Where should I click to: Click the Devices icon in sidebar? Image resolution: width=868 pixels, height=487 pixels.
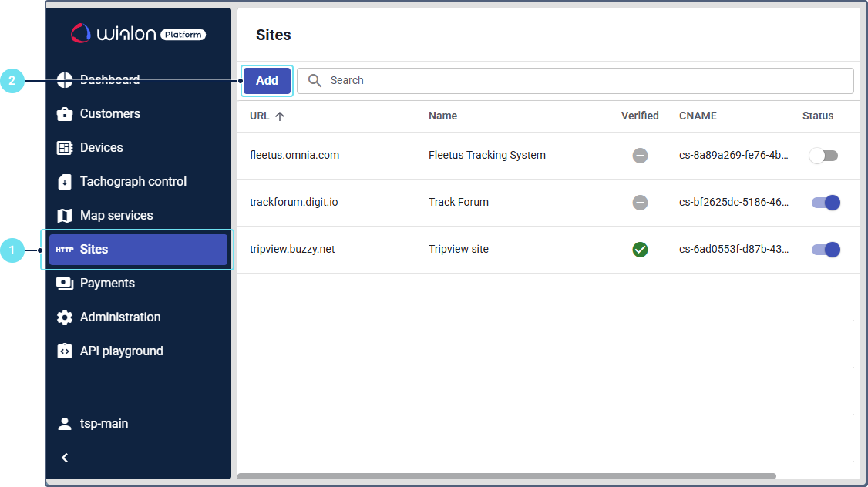click(x=65, y=148)
